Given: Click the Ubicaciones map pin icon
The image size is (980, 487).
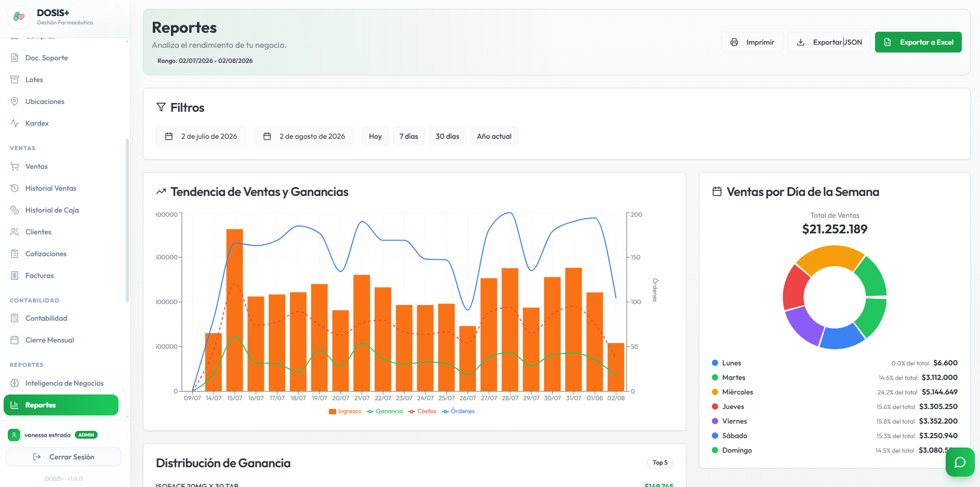Looking at the screenshot, I should pyautogui.click(x=15, y=101).
